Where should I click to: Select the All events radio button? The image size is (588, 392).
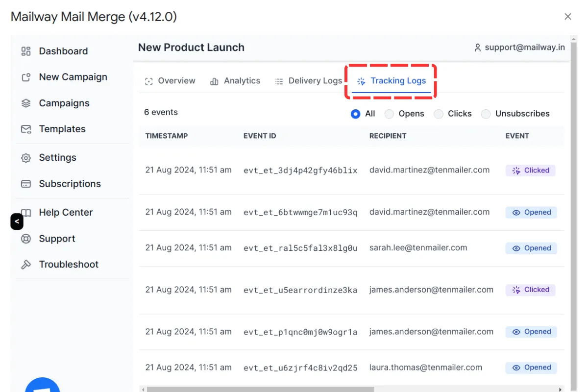355,114
